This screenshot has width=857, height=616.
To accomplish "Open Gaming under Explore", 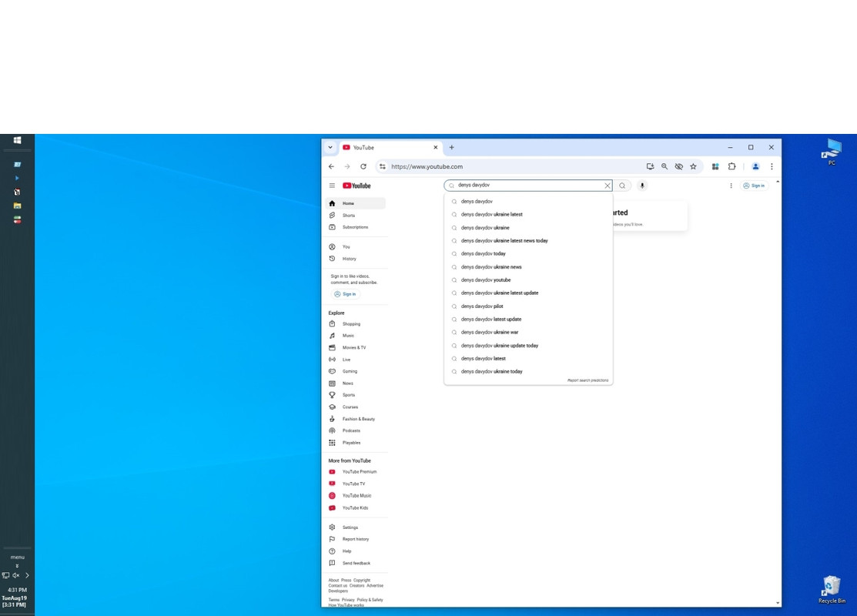I will 356,372.
